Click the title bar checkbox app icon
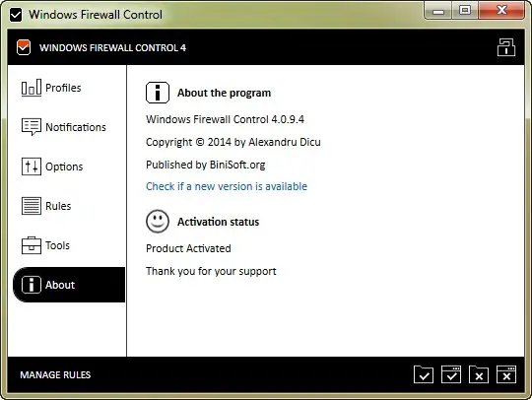The image size is (532, 400). (16, 15)
